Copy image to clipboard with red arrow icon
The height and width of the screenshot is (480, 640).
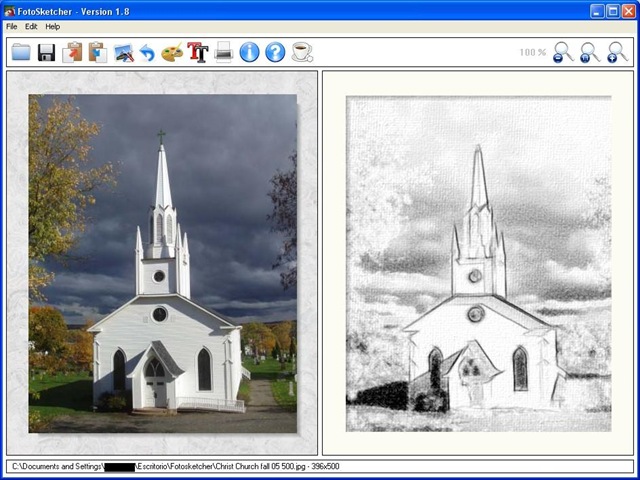(x=72, y=52)
